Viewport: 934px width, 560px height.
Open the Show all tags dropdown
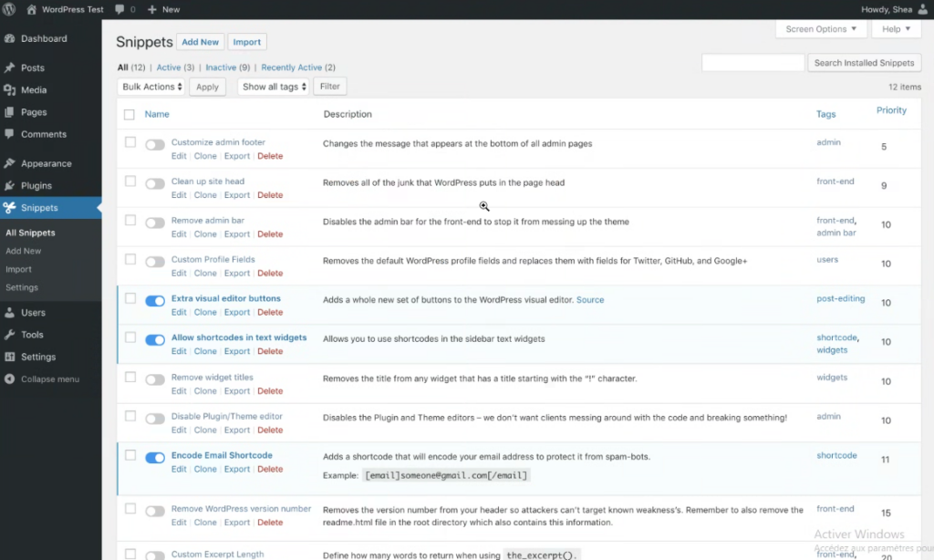click(274, 87)
